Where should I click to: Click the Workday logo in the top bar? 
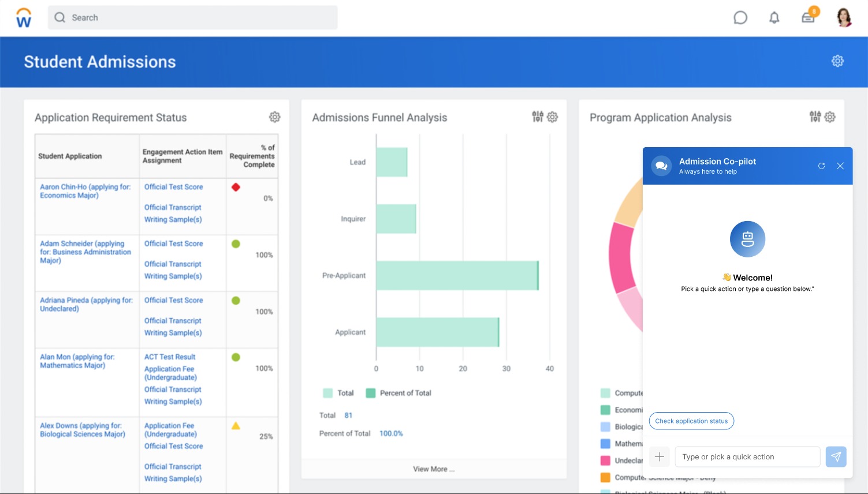[23, 17]
